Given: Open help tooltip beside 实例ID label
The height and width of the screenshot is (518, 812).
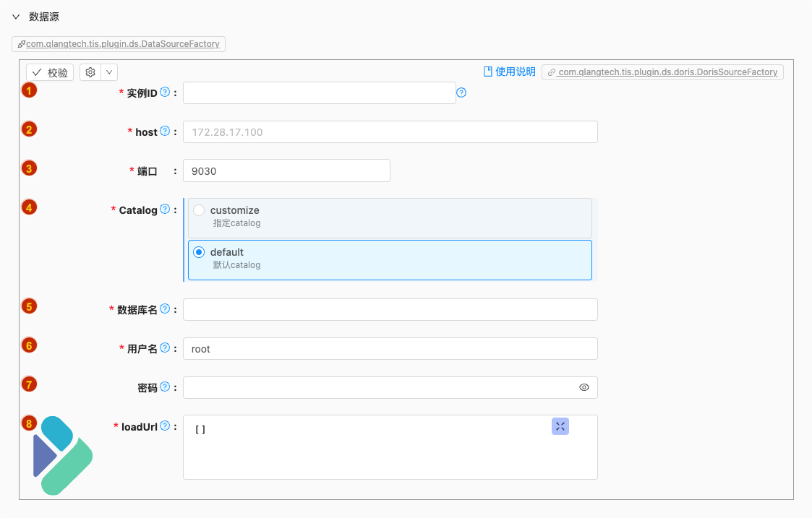Looking at the screenshot, I should tap(165, 92).
